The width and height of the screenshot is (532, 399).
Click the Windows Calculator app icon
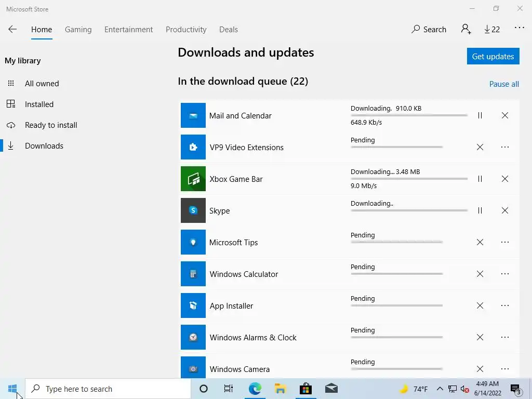(193, 274)
